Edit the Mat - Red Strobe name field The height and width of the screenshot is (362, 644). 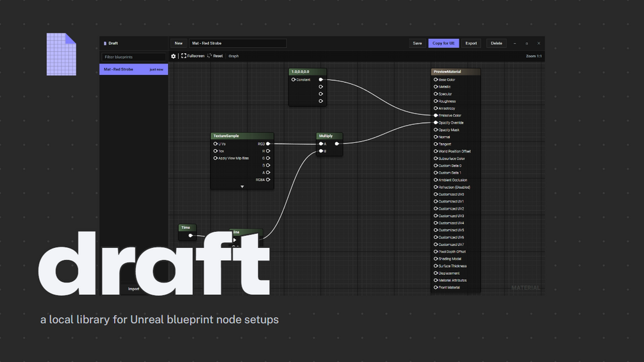(237, 43)
